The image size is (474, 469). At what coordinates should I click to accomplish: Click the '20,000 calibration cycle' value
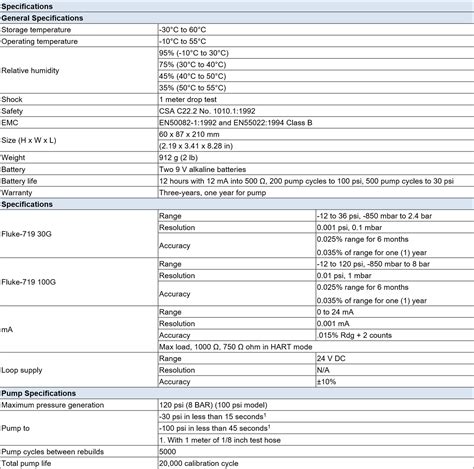coord(199,463)
